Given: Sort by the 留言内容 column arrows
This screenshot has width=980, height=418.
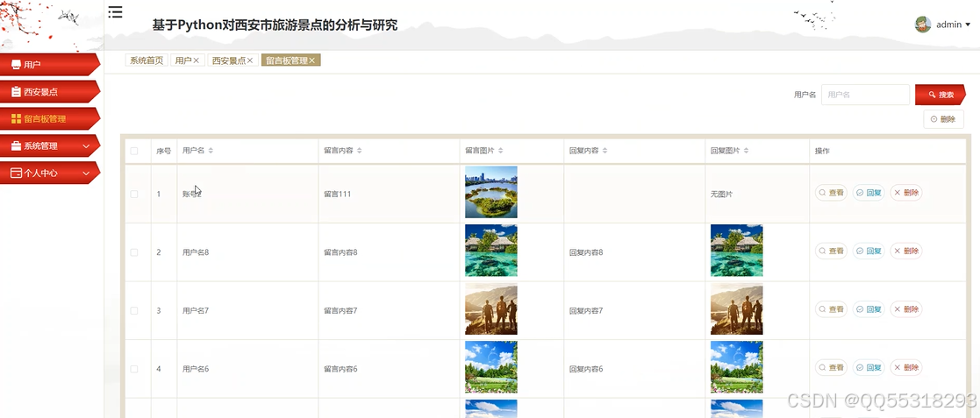Looking at the screenshot, I should [360, 151].
